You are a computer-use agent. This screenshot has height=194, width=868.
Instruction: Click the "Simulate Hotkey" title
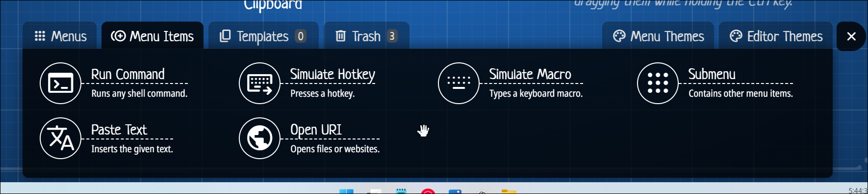click(332, 74)
